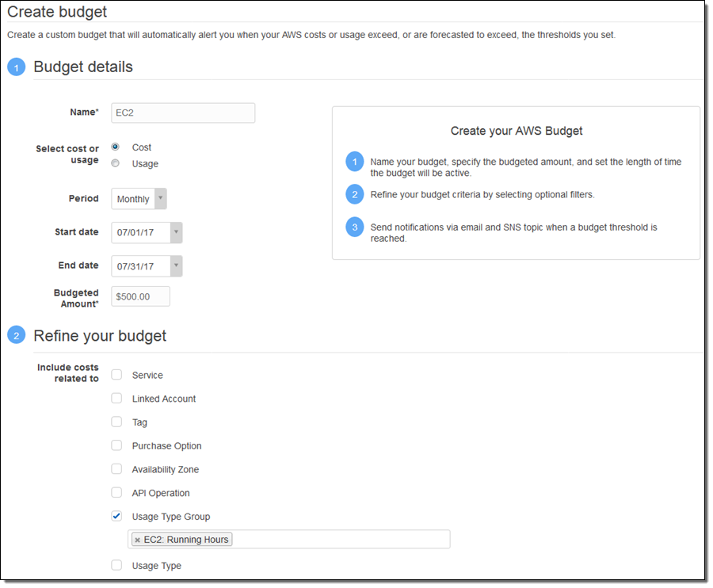
Task: Click inside the Usage Type Group filter box
Action: [341, 540]
